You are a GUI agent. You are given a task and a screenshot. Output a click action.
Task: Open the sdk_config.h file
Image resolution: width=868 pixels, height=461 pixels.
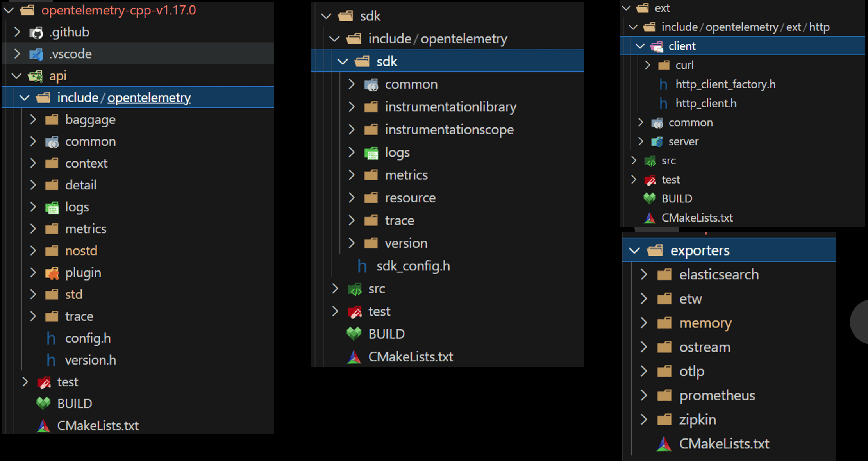(448, 266)
